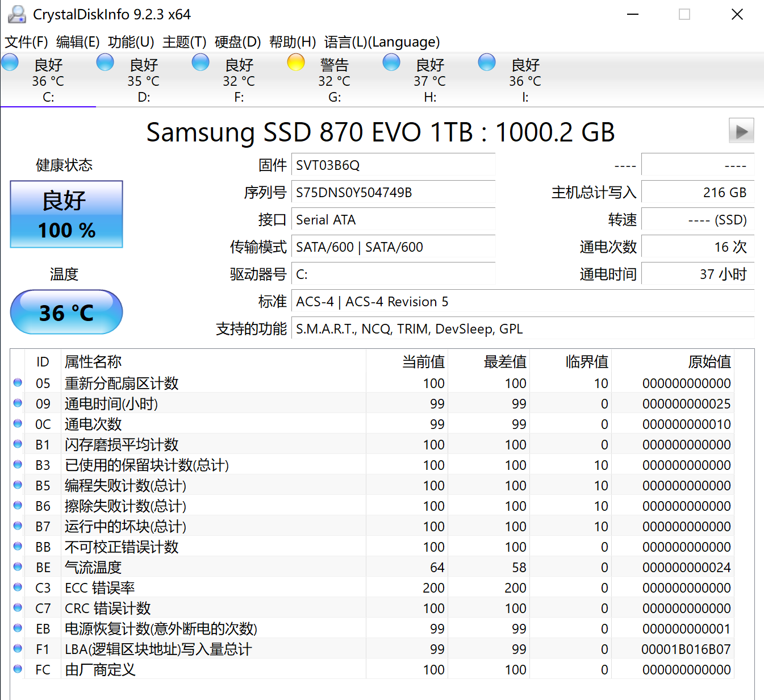Click status dot for ECC 错误率 row
This screenshot has height=700, width=764.
click(18, 587)
